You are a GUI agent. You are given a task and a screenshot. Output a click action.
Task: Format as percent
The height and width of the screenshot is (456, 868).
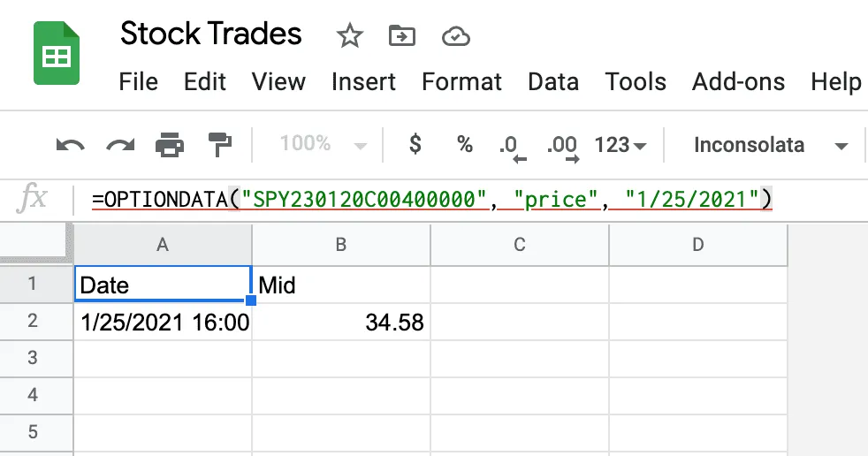[x=465, y=144]
